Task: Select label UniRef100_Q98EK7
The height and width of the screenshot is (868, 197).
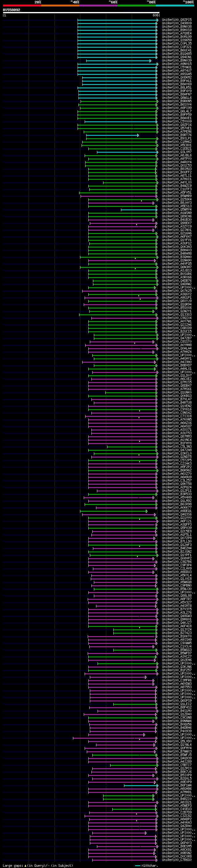Action: (x=177, y=223)
